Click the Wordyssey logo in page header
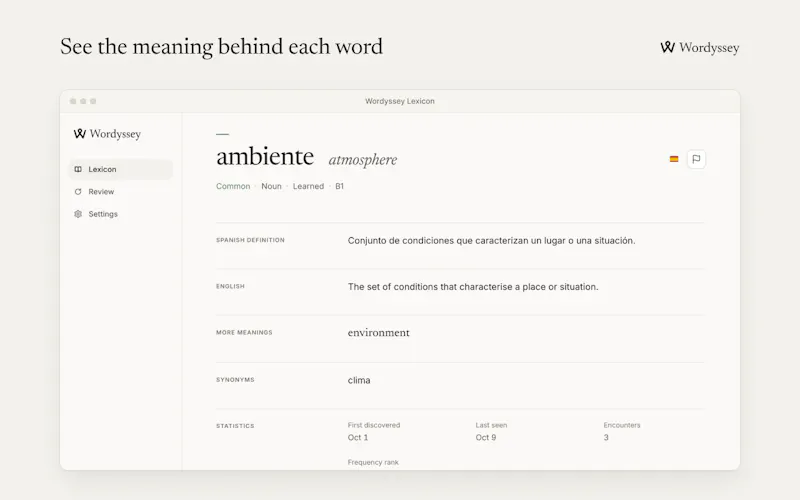 coord(699,47)
